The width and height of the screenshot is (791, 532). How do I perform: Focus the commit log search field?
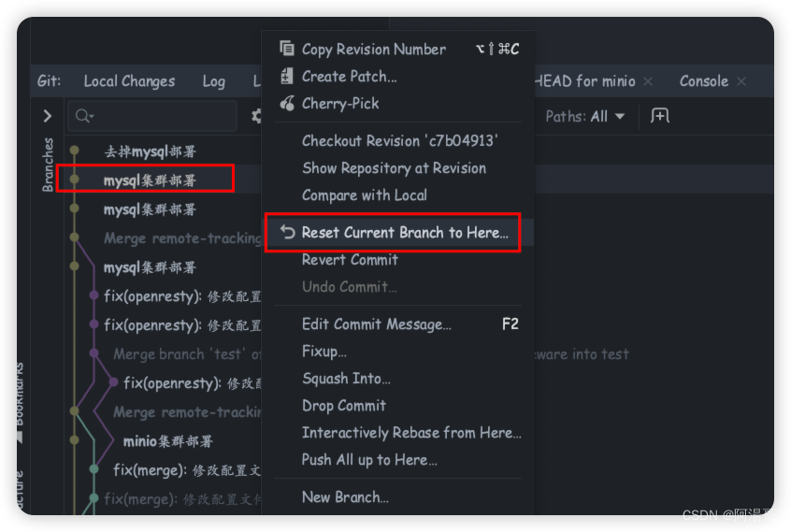tap(152, 116)
